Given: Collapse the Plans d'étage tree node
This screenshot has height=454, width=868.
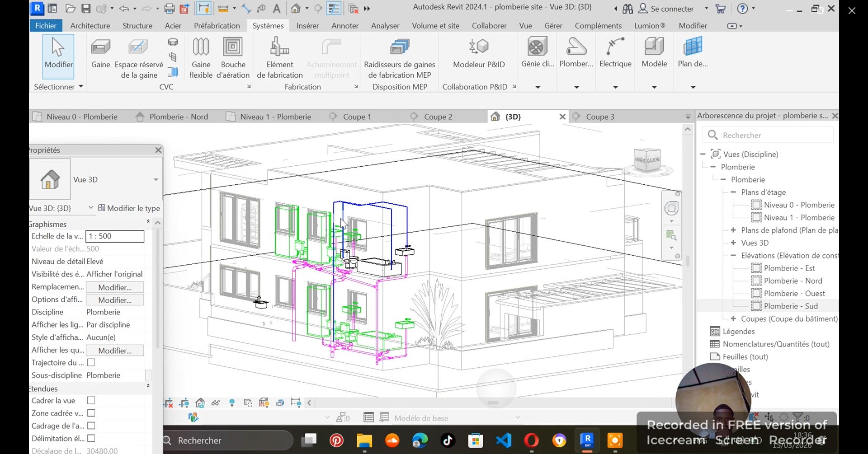Looking at the screenshot, I should [733, 192].
